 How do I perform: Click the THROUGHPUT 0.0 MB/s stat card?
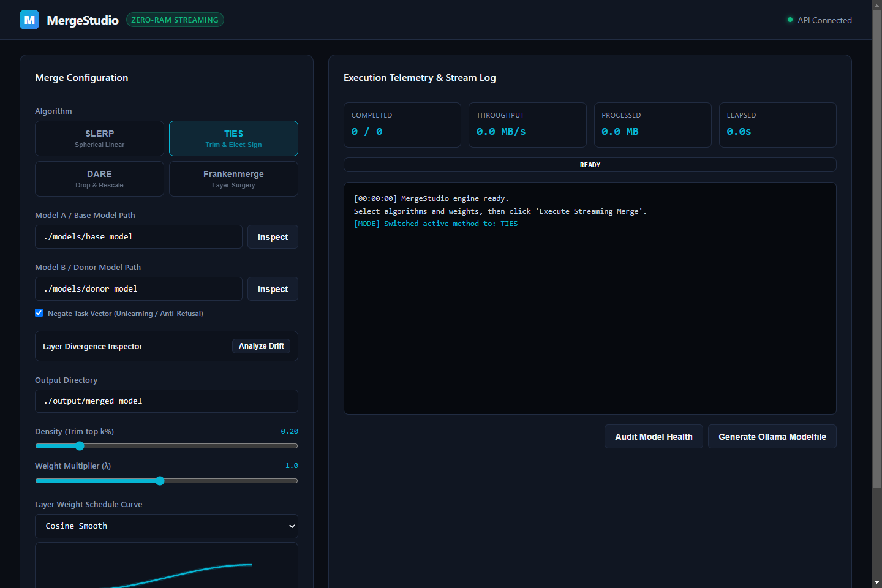click(x=527, y=125)
